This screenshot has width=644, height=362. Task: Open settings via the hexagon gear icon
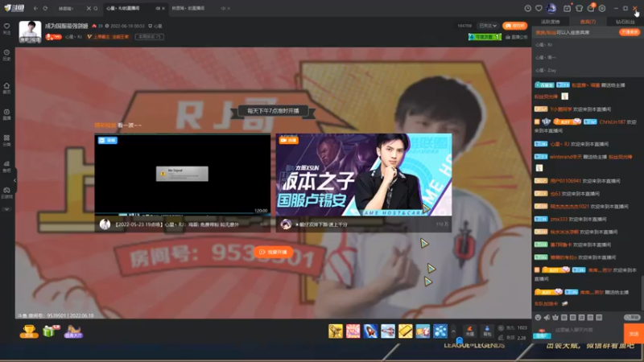click(602, 8)
